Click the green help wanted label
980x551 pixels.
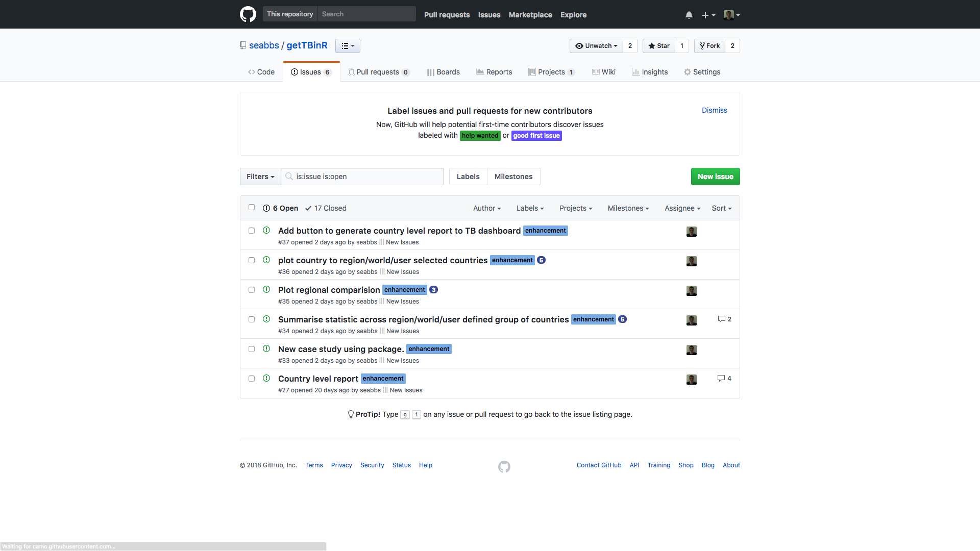coord(480,136)
